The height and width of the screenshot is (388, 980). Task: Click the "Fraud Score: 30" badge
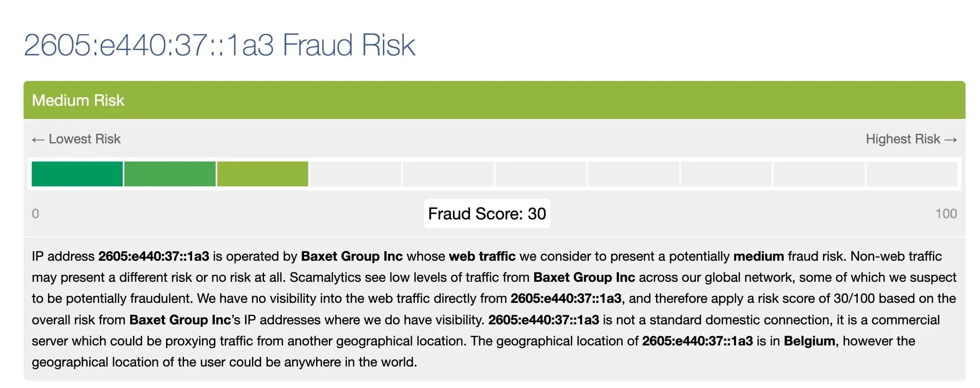(487, 214)
